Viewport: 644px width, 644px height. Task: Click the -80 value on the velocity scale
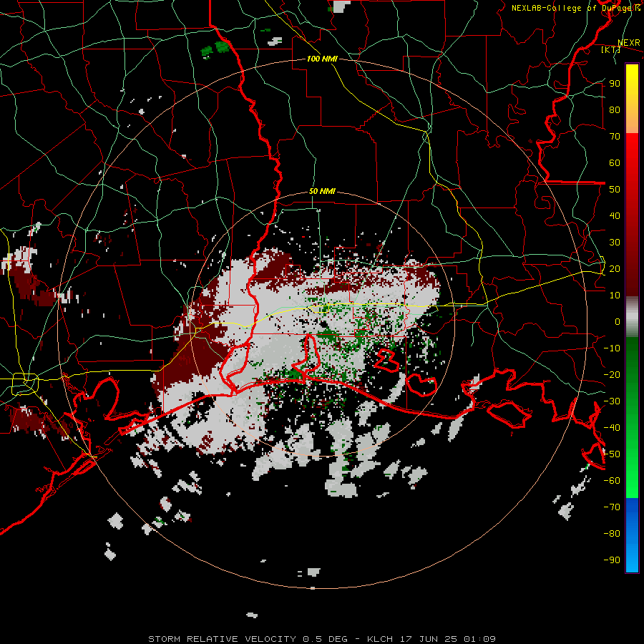tap(612, 534)
